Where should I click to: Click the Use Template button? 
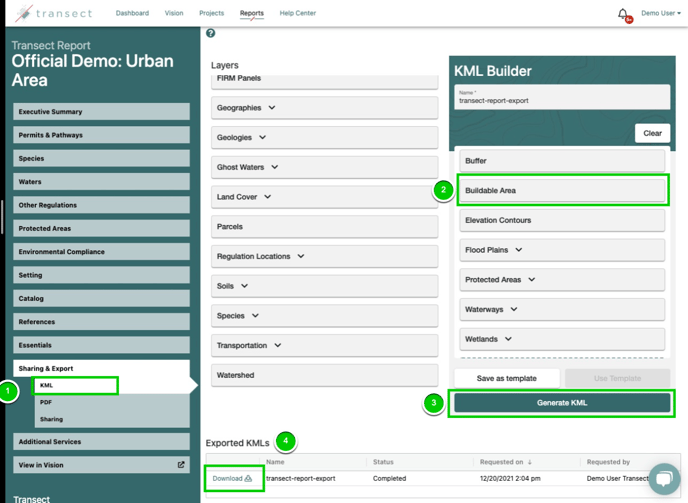[x=617, y=378]
